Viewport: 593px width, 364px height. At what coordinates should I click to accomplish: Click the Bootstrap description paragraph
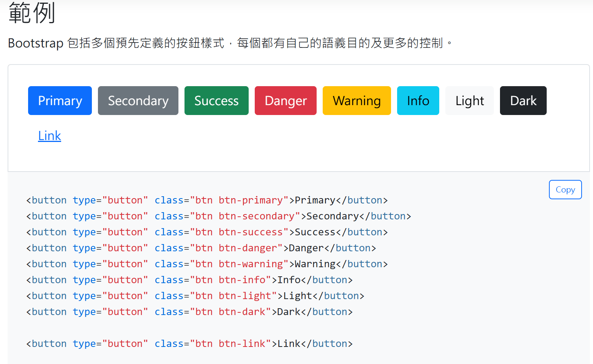(230, 43)
